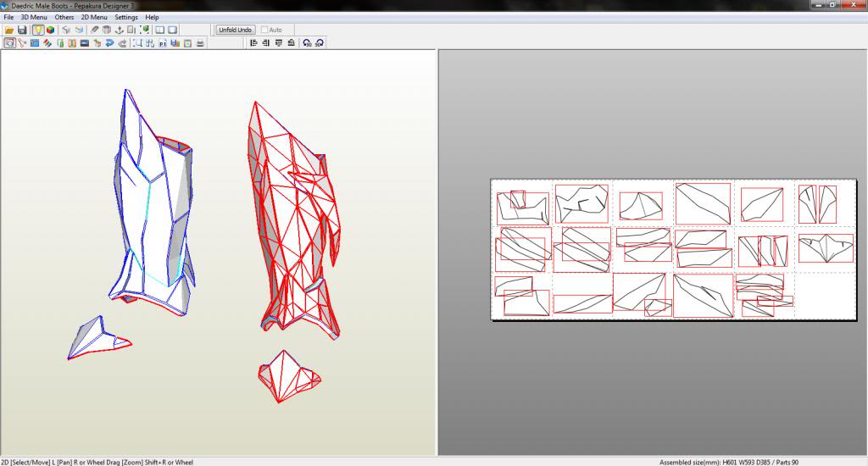Viewport: 868px width, 466px height.
Task: Select the Rotate part tool icon
Action: 22,43
